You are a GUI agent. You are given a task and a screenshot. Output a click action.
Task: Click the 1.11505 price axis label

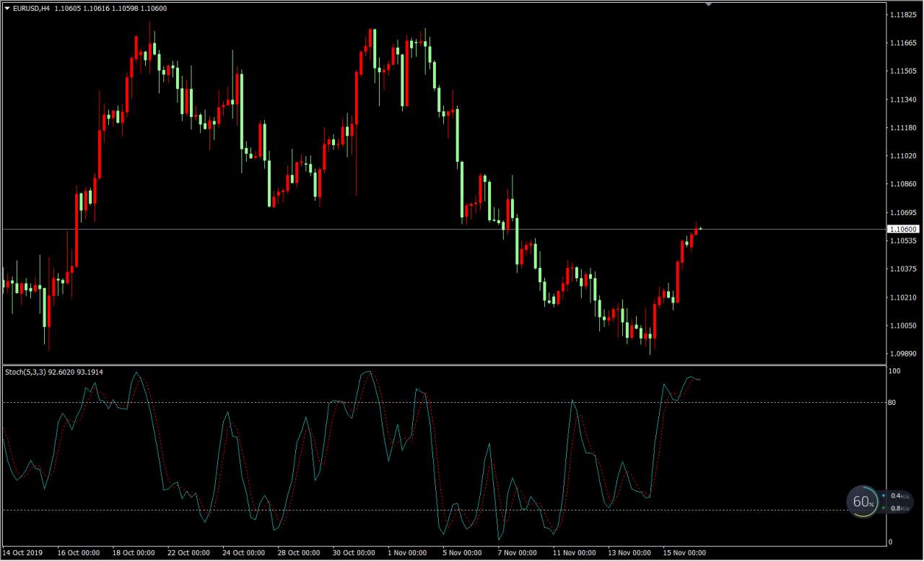click(902, 71)
